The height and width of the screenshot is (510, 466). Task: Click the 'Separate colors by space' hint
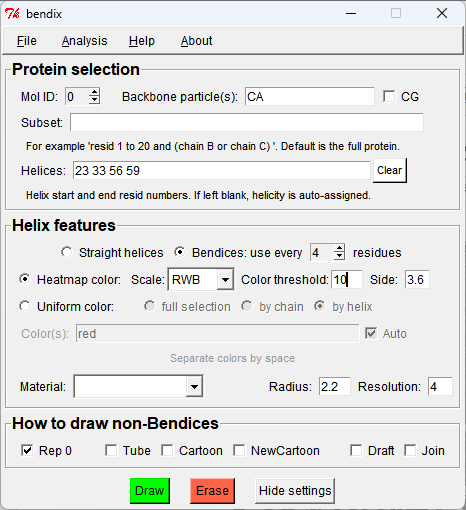233,358
